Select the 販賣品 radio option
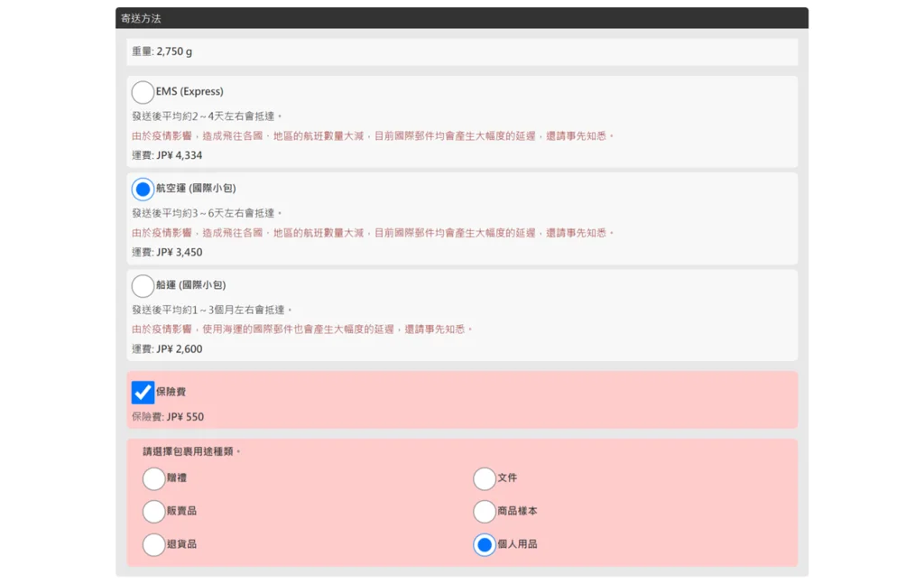 (153, 512)
